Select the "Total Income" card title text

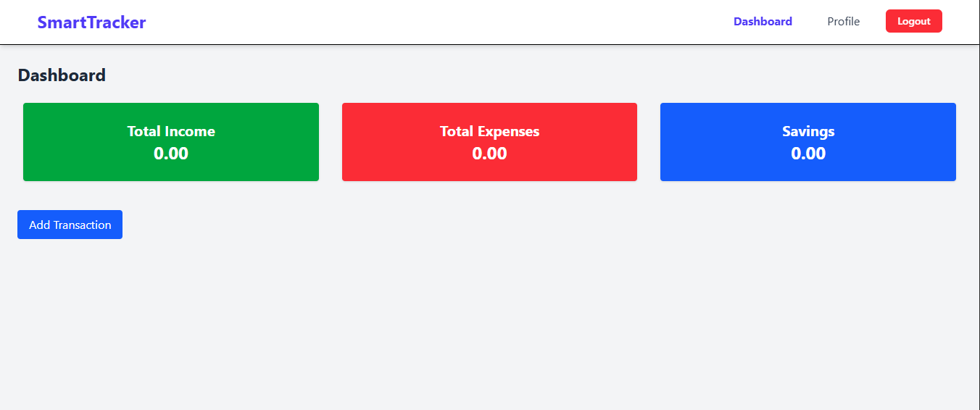pos(171,131)
